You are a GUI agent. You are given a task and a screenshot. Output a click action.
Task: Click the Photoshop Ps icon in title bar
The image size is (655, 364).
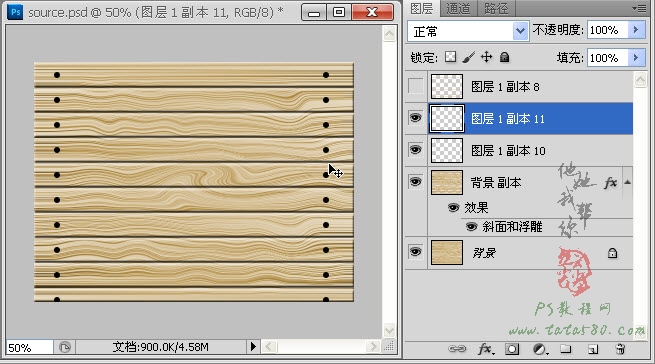click(x=15, y=12)
